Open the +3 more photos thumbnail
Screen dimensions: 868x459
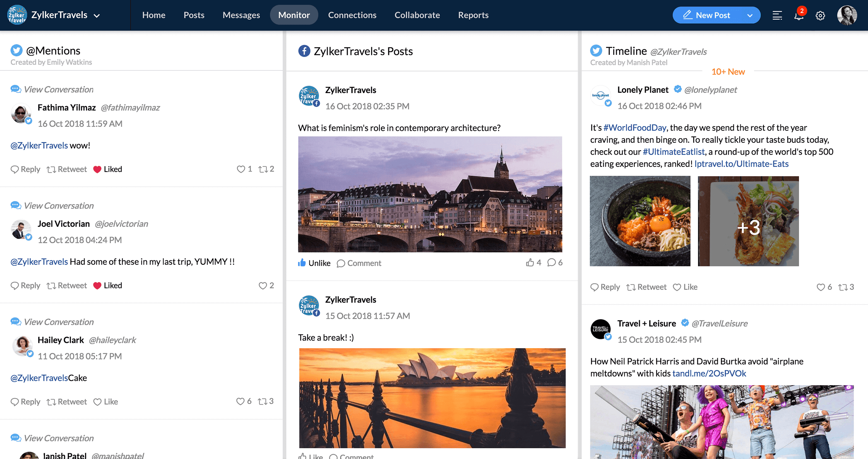pyautogui.click(x=748, y=221)
